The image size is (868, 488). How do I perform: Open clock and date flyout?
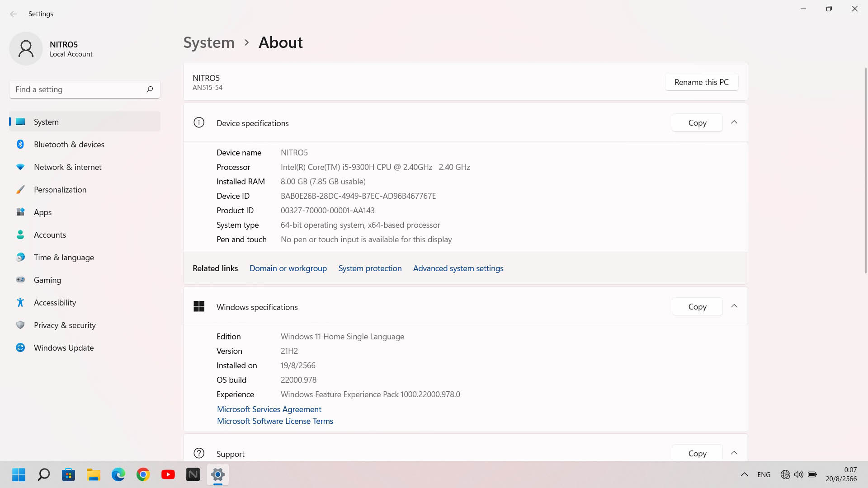click(x=841, y=474)
